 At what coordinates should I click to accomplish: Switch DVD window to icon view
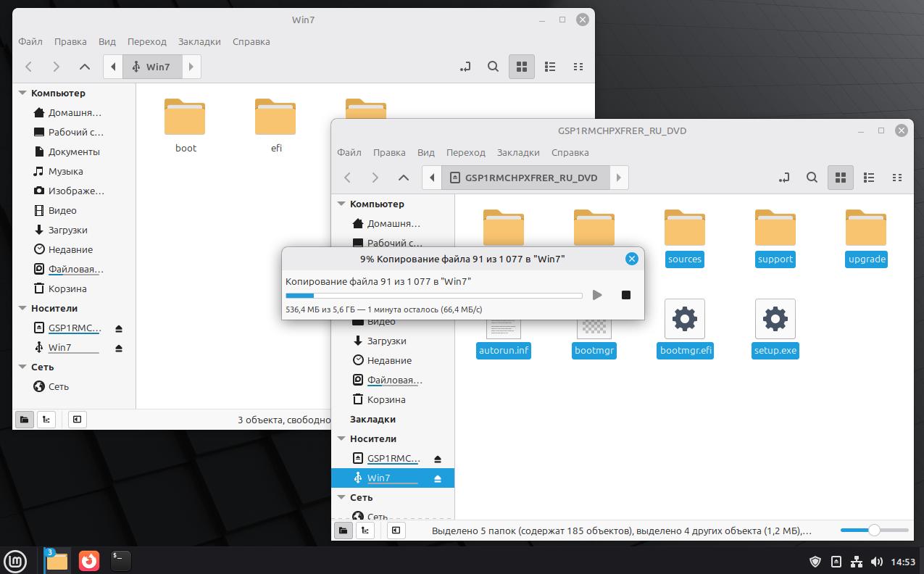[x=841, y=178]
